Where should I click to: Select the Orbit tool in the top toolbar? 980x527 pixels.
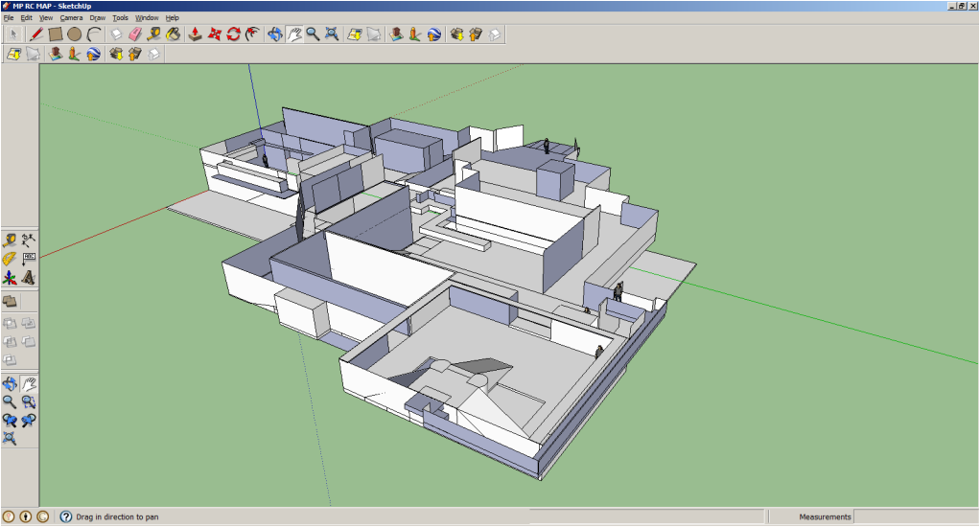[x=275, y=34]
